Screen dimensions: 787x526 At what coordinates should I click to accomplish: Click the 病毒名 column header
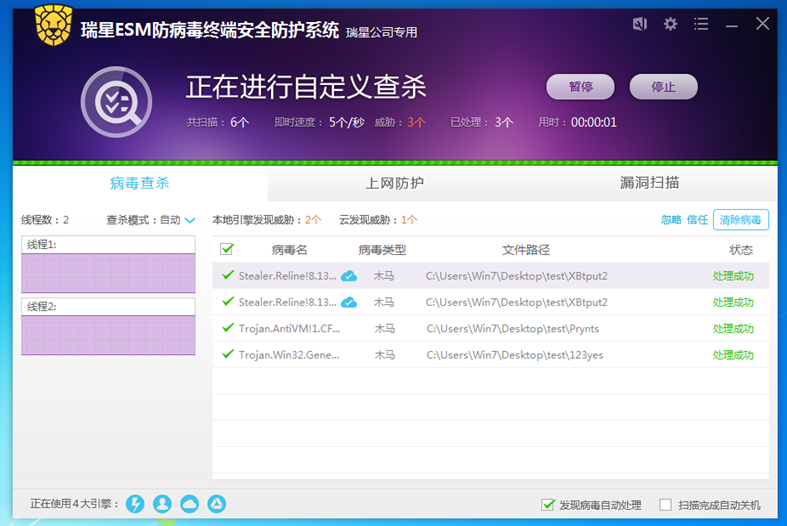pyautogui.click(x=289, y=250)
